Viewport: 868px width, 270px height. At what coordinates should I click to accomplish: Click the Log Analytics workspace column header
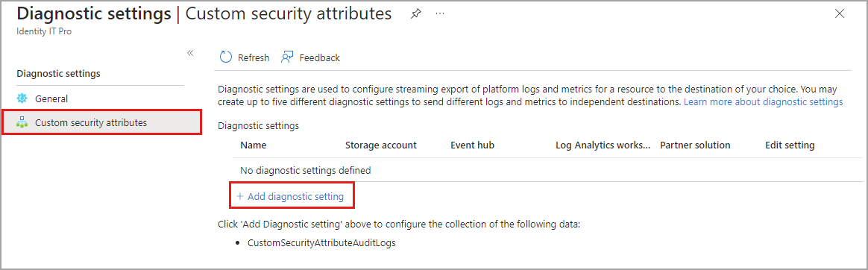(x=603, y=145)
